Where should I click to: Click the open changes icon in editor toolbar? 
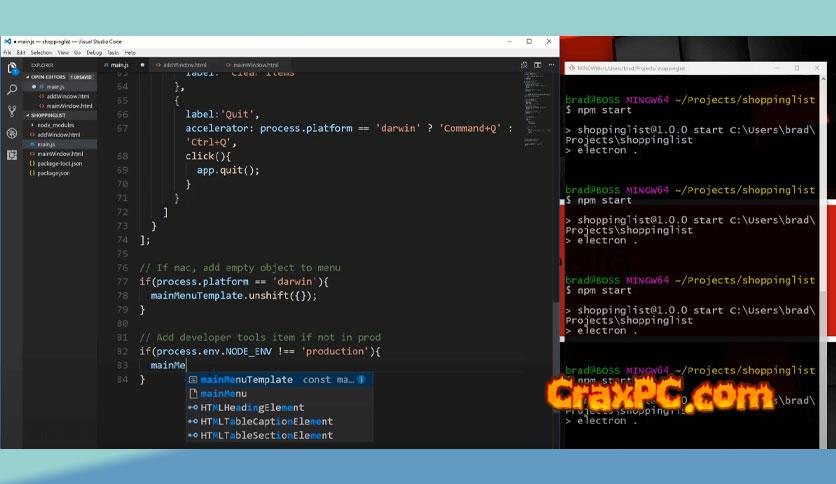pos(524,65)
